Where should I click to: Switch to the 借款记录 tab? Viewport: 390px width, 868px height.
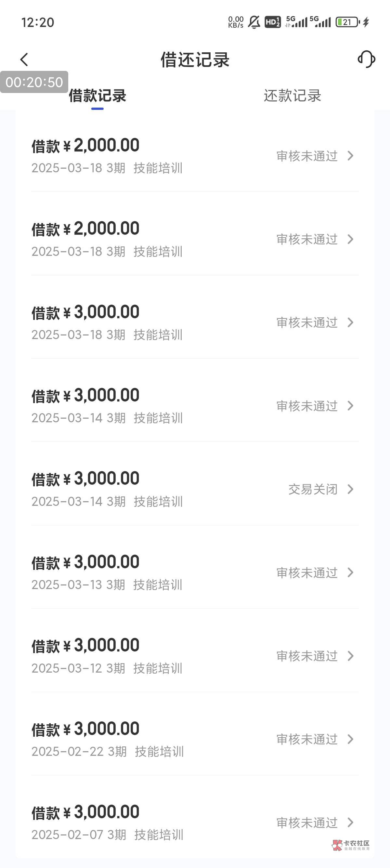coord(97,96)
